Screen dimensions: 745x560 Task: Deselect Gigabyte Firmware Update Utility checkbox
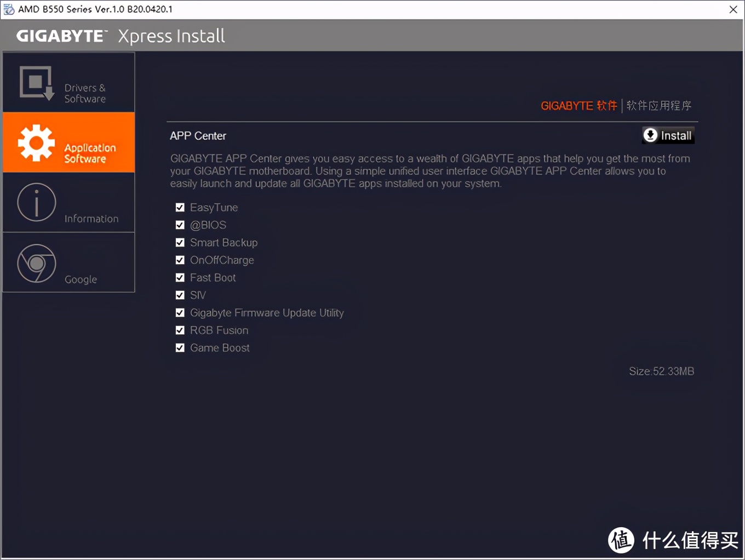tap(180, 312)
